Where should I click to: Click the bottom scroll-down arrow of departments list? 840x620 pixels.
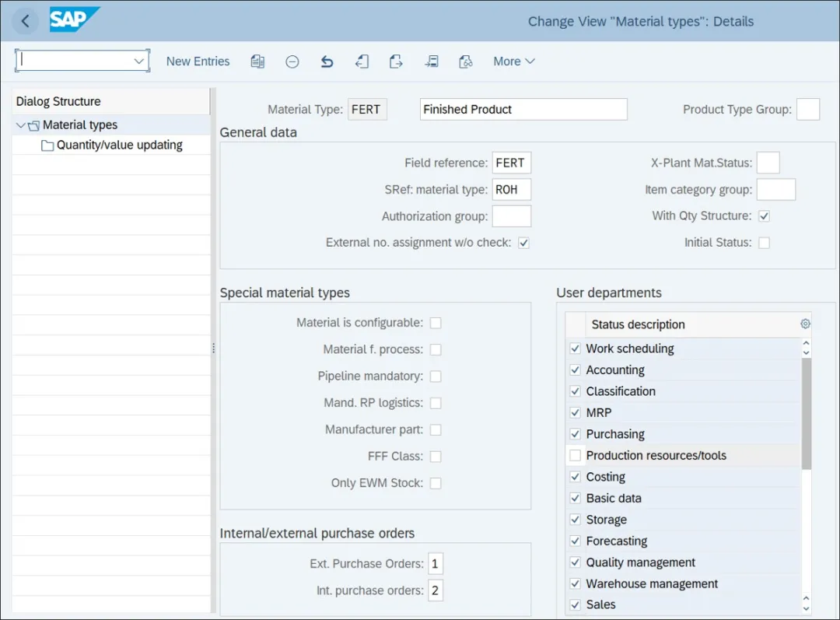point(807,608)
